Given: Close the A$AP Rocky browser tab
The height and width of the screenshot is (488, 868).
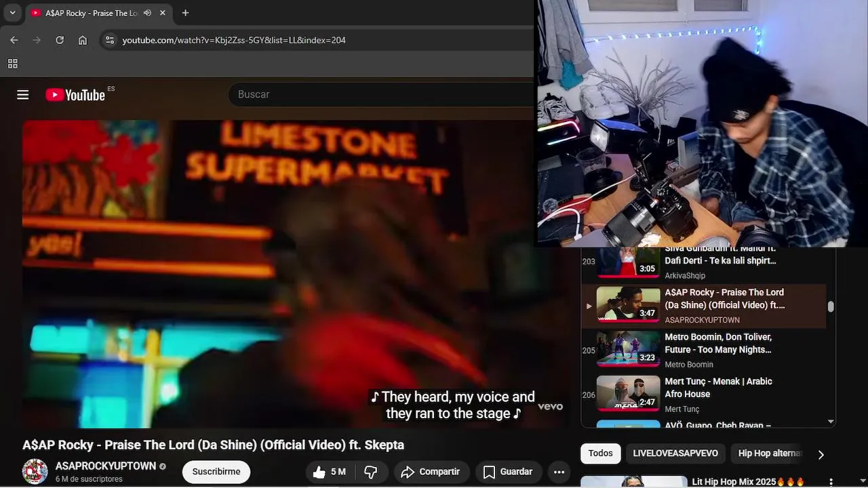Looking at the screenshot, I should (x=163, y=13).
